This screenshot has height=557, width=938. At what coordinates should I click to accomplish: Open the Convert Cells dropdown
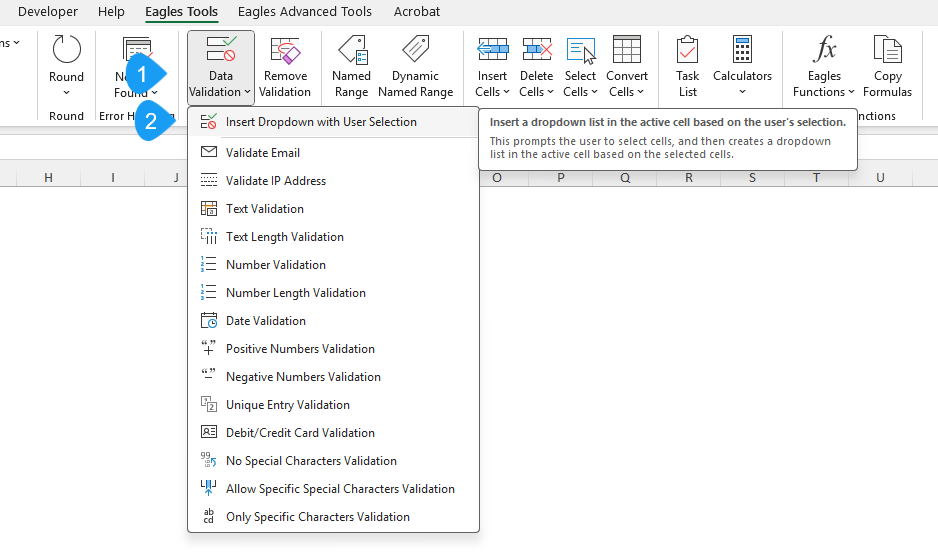(627, 66)
